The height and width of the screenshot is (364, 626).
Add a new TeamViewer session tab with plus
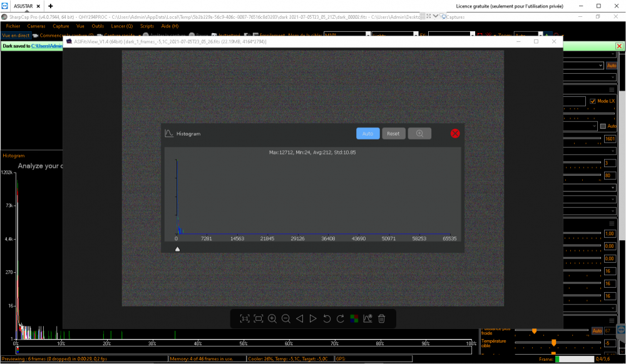(50, 6)
